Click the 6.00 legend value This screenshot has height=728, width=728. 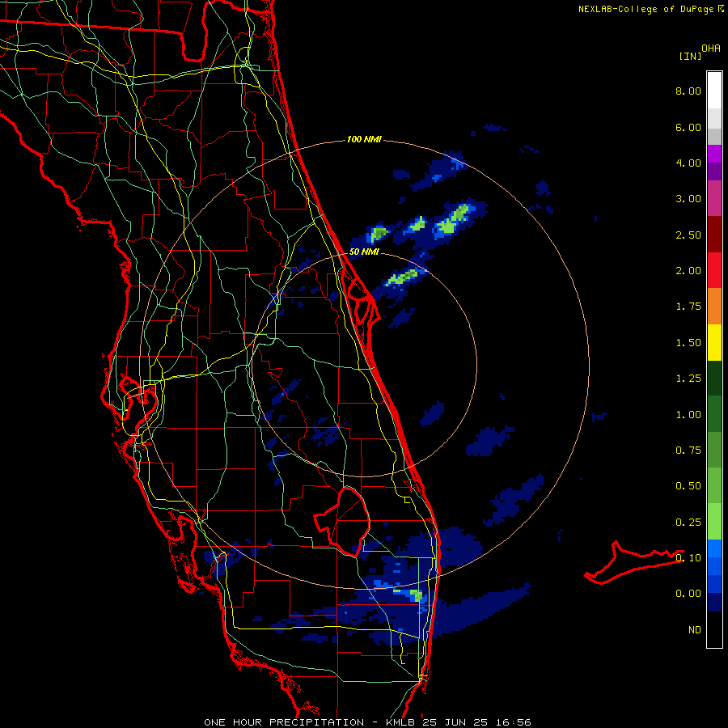click(688, 127)
